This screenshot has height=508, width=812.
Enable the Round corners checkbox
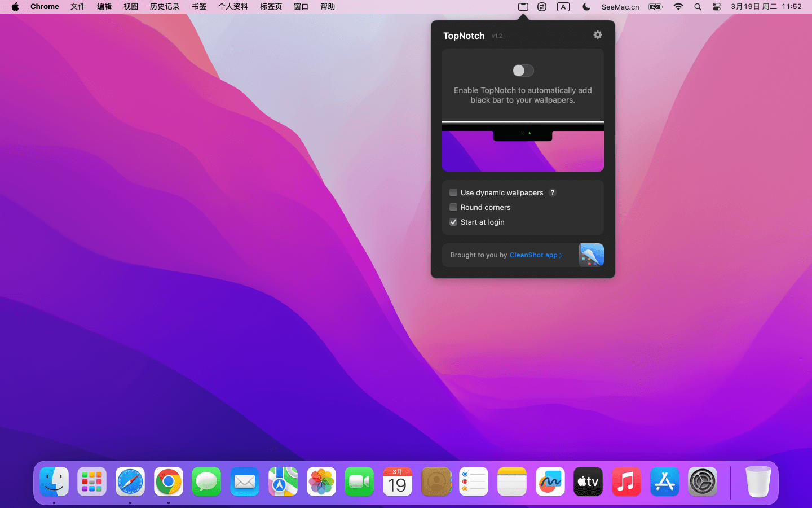[x=453, y=207]
